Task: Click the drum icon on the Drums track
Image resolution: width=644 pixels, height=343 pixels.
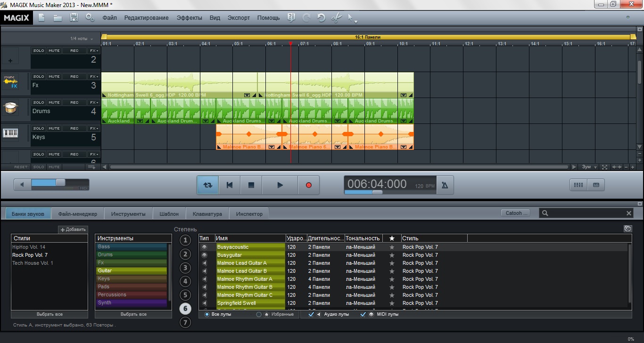Action: pos(10,109)
